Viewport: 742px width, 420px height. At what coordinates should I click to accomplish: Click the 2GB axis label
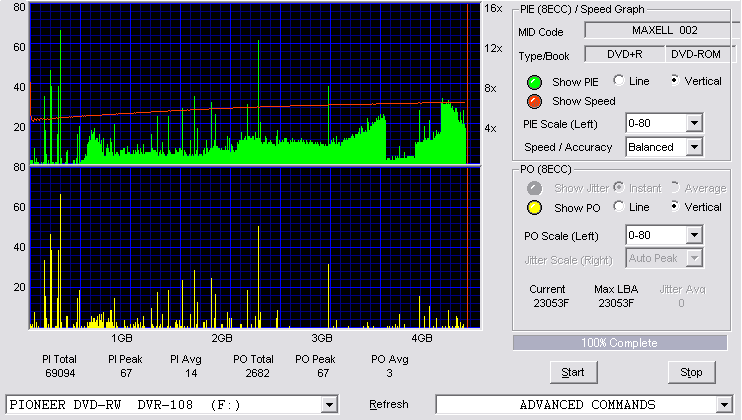[x=221, y=338]
